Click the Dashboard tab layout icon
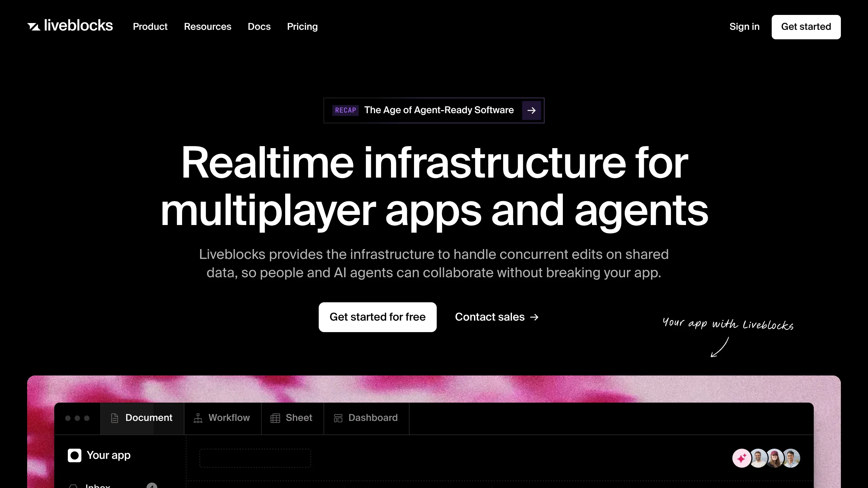This screenshot has width=868, height=488. (x=338, y=418)
